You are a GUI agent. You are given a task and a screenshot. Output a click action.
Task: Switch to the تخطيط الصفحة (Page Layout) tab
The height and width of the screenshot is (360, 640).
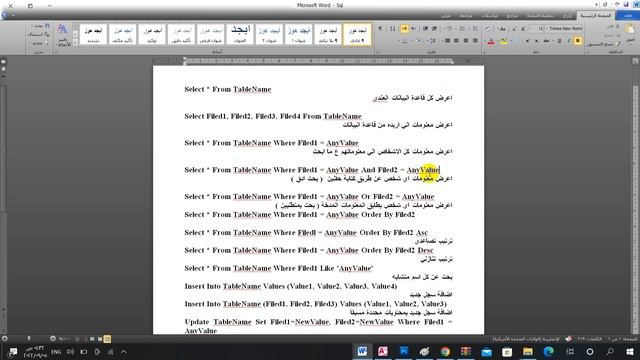coord(540,16)
